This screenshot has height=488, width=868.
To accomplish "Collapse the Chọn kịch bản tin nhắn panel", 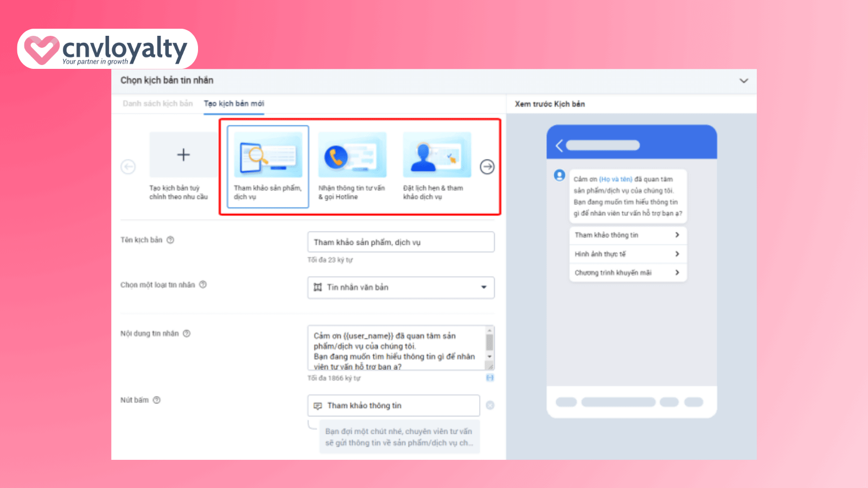I will 743,81.
